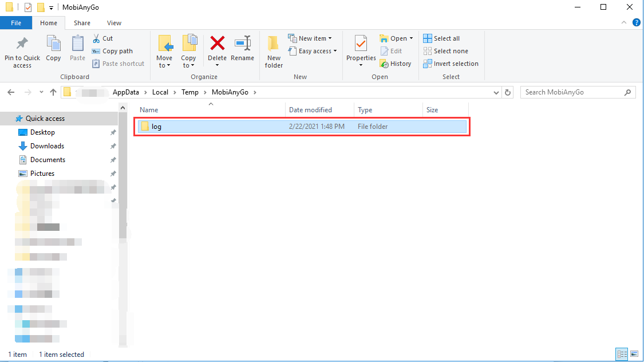
Task: Click the Edit command
Action: tap(392, 51)
